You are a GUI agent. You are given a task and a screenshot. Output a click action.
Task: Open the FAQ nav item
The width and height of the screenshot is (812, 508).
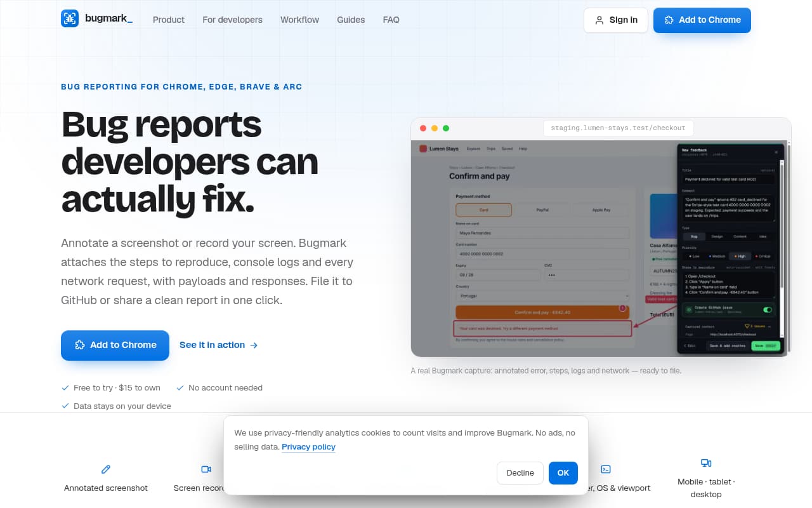391,20
